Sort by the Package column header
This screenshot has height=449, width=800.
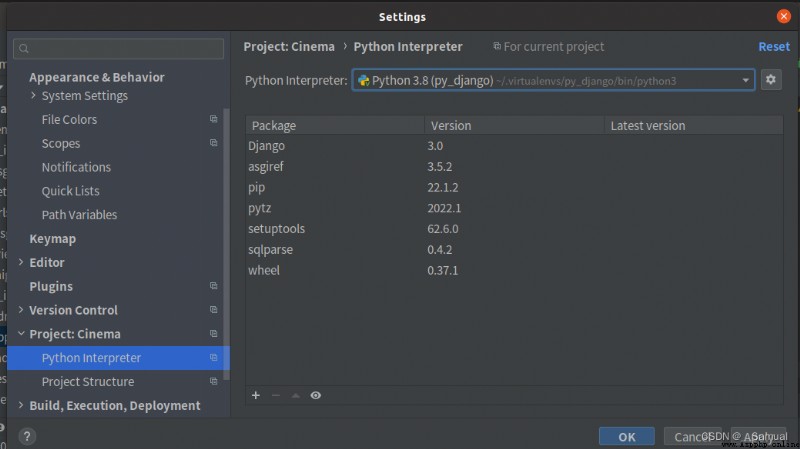click(x=335, y=126)
